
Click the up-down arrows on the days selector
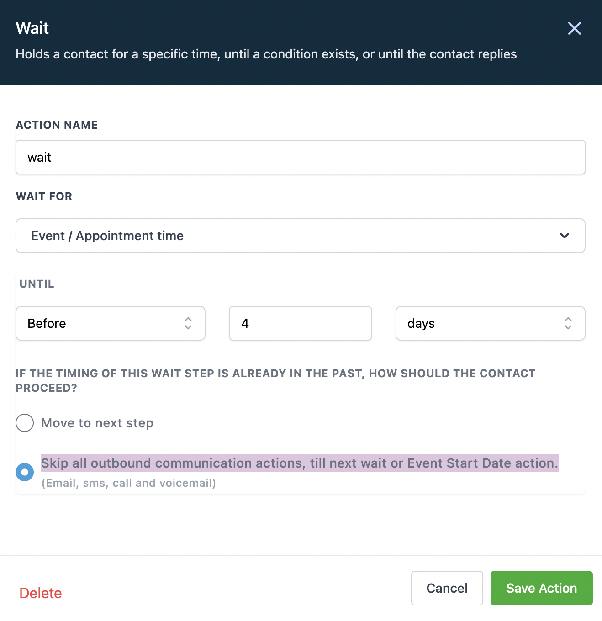(x=568, y=323)
